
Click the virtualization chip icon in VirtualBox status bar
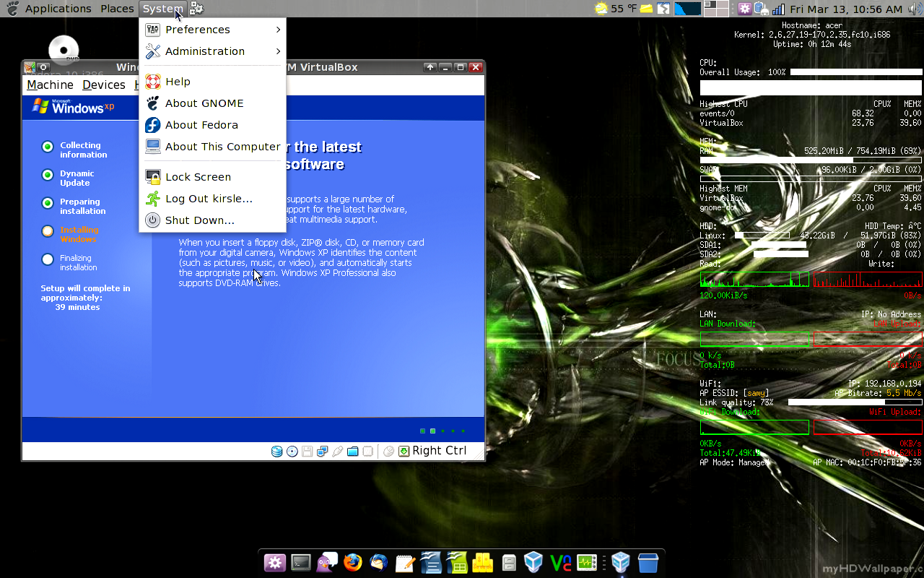[367, 452]
